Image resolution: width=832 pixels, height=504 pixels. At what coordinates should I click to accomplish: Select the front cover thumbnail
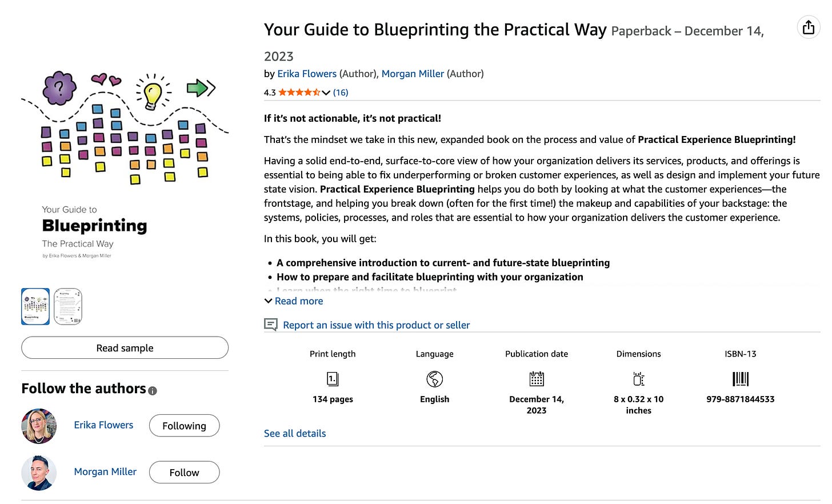[35, 306]
